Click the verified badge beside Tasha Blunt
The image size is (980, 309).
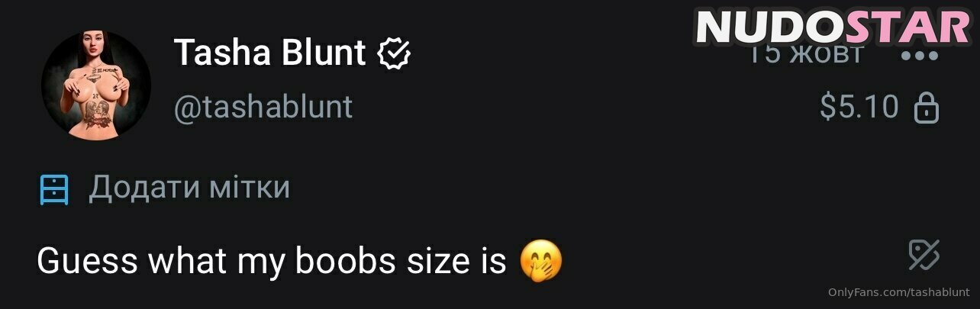[395, 53]
